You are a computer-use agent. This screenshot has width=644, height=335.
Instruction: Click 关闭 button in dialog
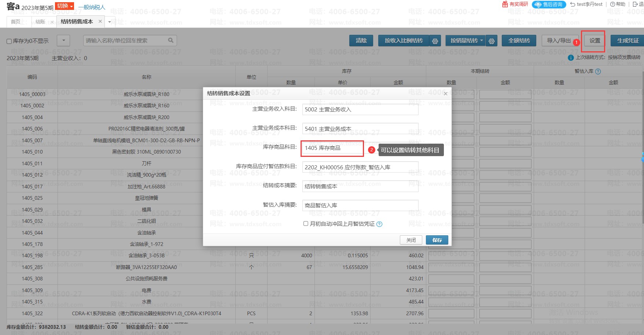411,240
